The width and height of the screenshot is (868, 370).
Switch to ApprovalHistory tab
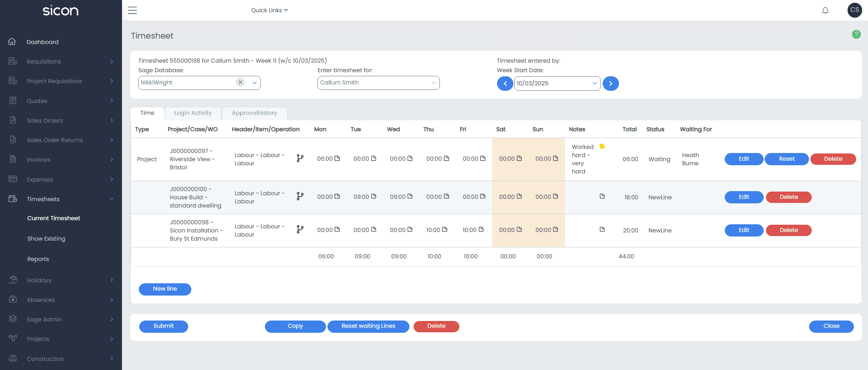(x=254, y=113)
